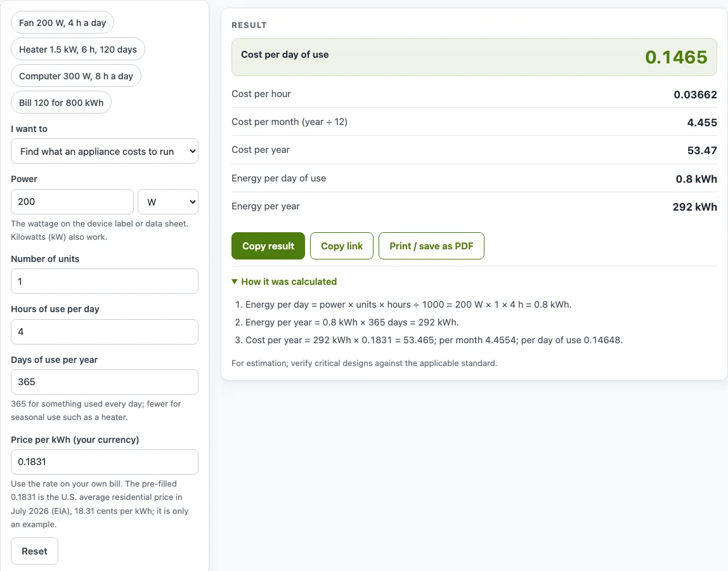Copy the result to clipboard
This screenshot has height=571, width=728.
pyautogui.click(x=268, y=246)
